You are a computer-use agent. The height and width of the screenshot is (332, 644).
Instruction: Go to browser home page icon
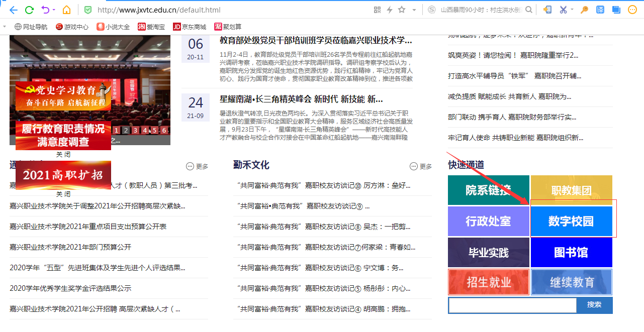66,10
